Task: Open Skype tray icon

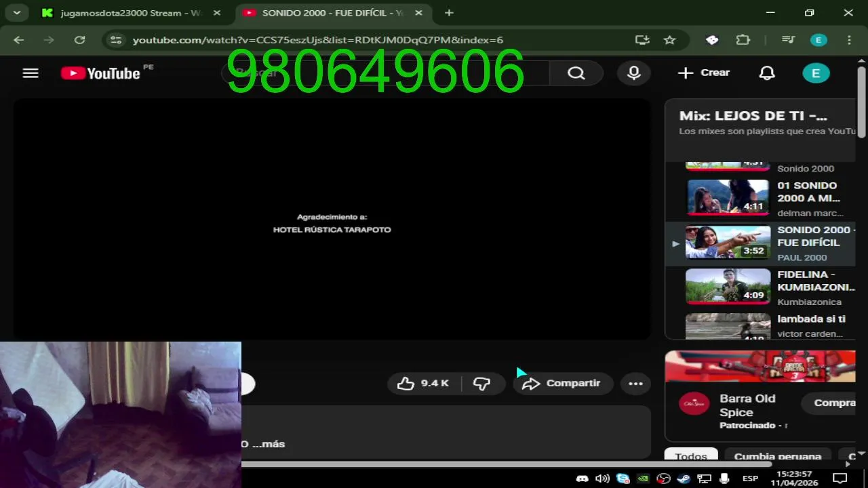Action: pyautogui.click(x=623, y=479)
